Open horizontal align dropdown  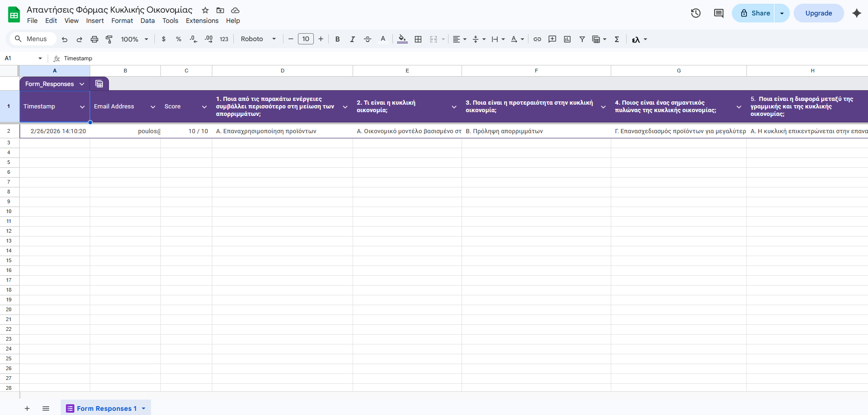[460, 39]
